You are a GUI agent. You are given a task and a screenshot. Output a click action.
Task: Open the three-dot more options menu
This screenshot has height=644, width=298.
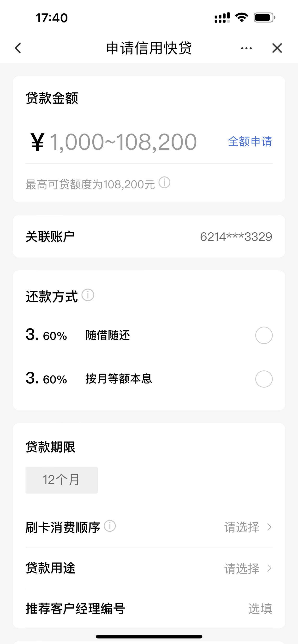246,48
